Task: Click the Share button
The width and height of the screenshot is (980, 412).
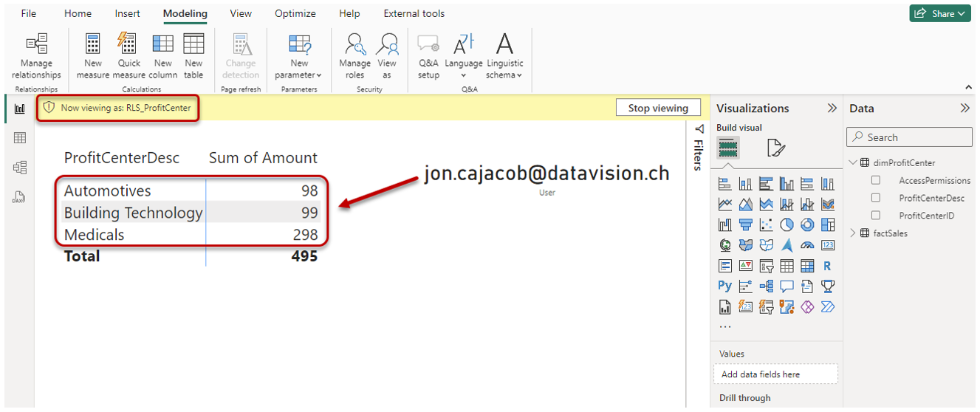Action: pyautogui.click(x=939, y=13)
